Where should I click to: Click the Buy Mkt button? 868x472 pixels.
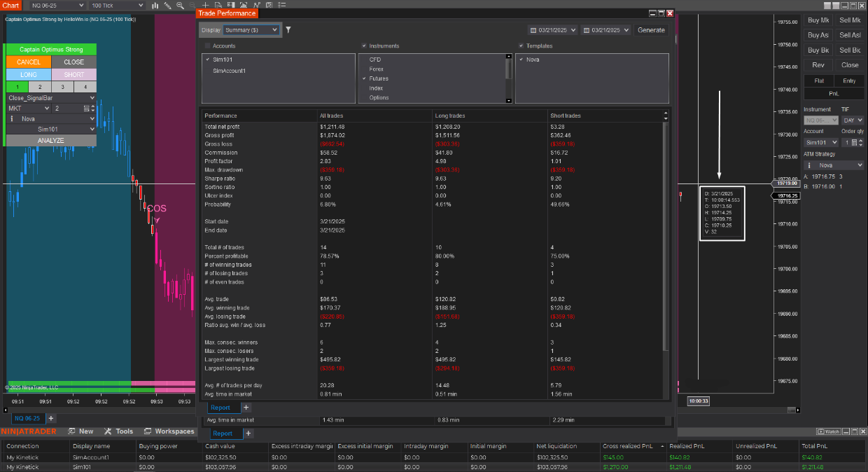pyautogui.click(x=818, y=20)
